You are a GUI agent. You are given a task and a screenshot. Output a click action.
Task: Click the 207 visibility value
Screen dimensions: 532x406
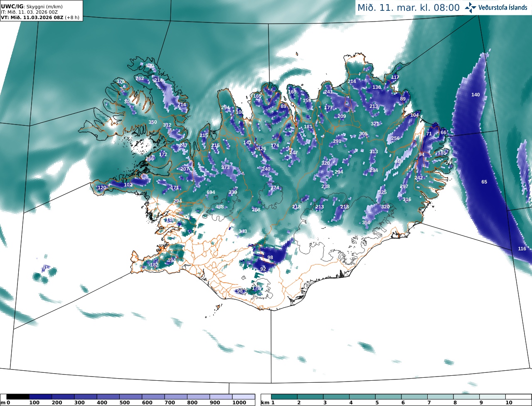point(185,169)
